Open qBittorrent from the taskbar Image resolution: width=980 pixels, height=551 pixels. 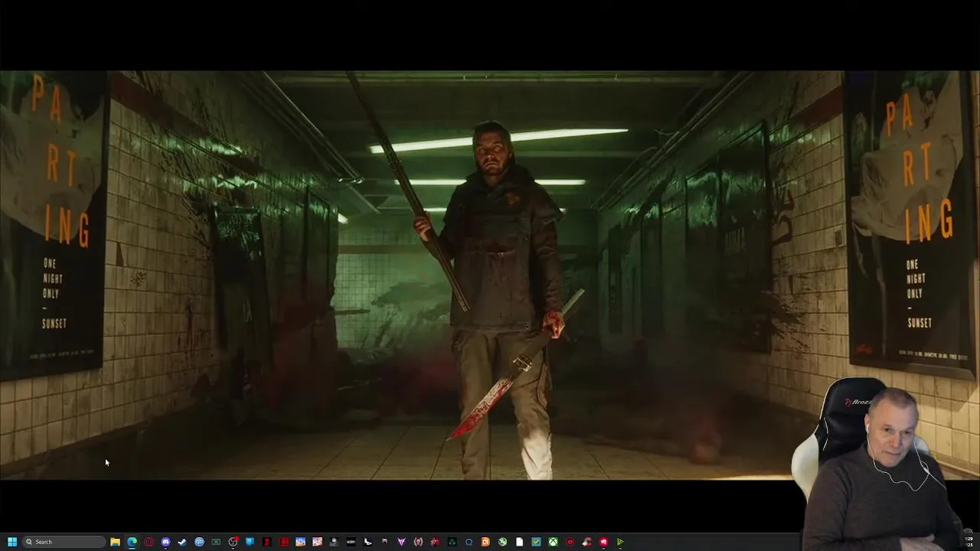(x=199, y=542)
